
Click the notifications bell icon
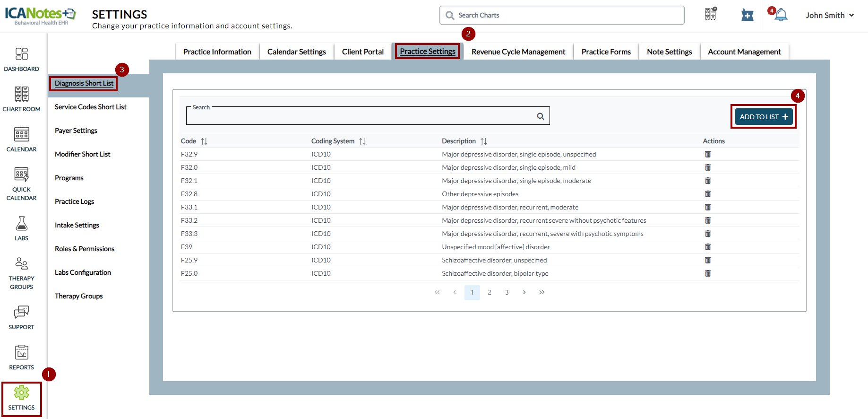point(781,15)
